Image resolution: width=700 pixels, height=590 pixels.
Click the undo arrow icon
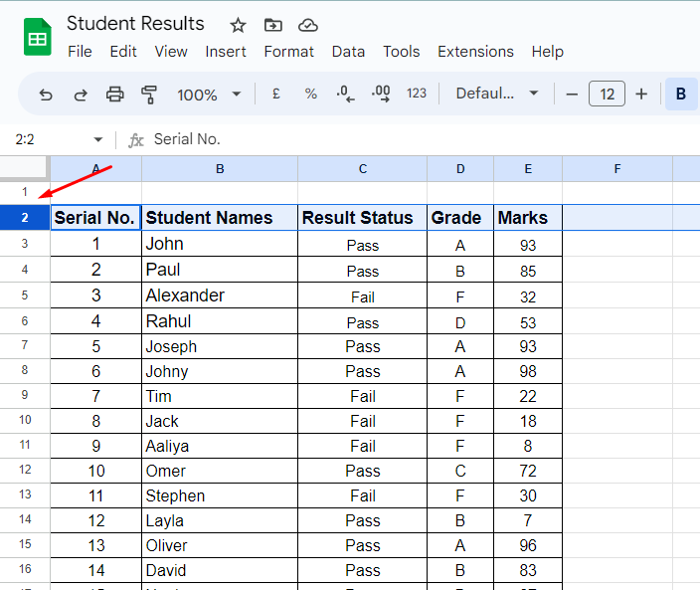pos(46,95)
